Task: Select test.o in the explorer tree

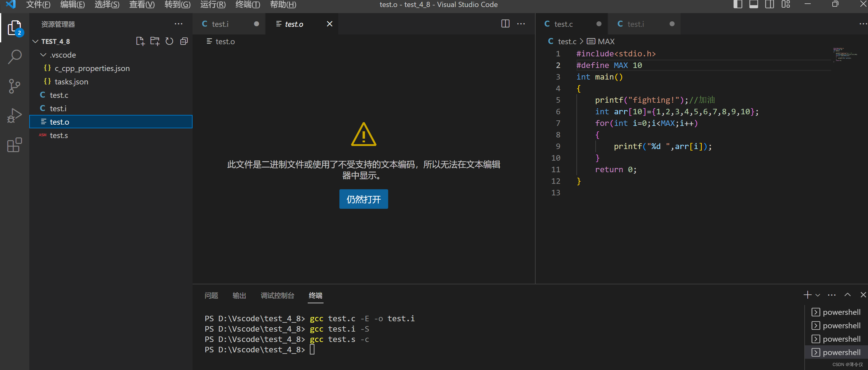Action: (x=111, y=122)
